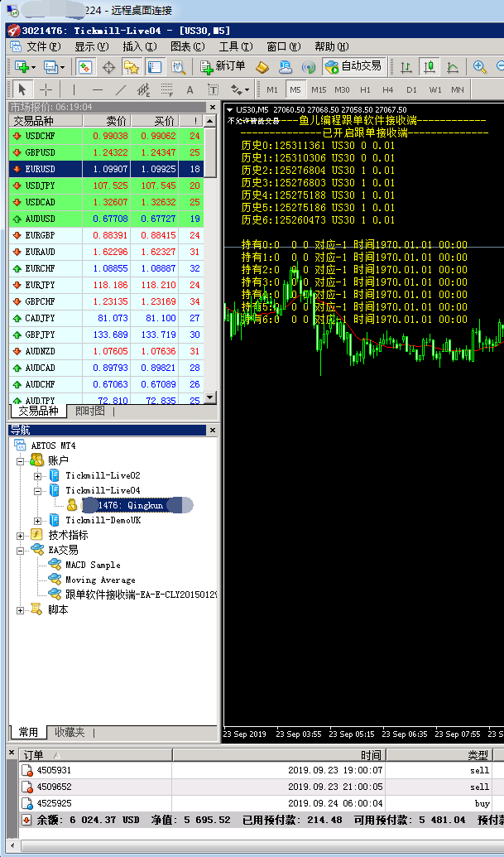Click the market watch scrollbar down arrow

click(210, 398)
